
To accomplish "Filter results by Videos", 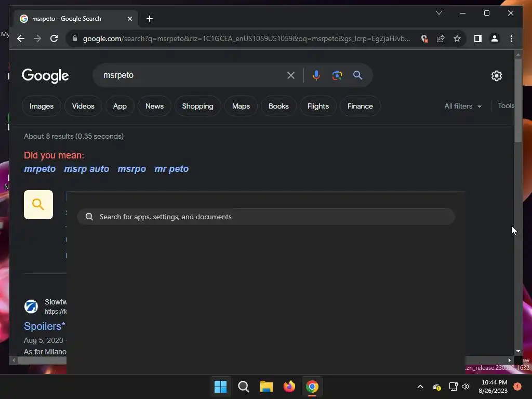I will pos(83,106).
